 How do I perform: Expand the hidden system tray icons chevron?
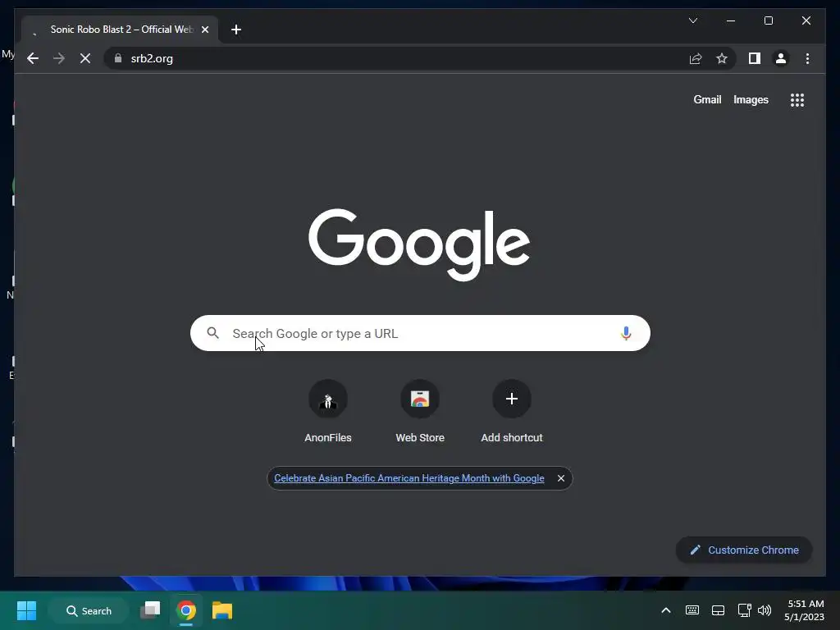coord(666,610)
